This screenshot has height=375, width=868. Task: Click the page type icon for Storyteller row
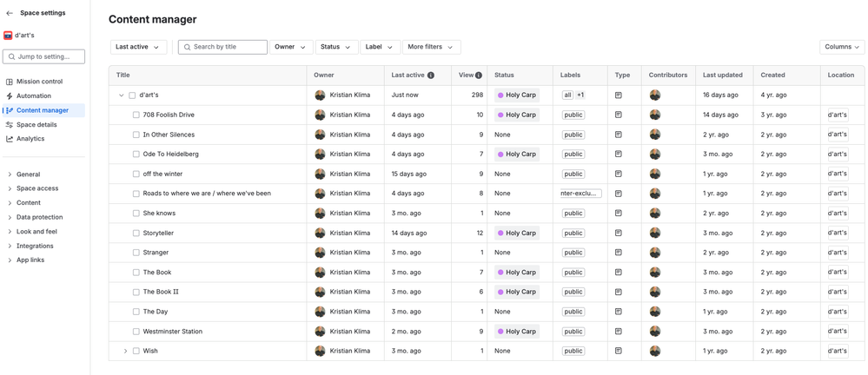pyautogui.click(x=619, y=234)
